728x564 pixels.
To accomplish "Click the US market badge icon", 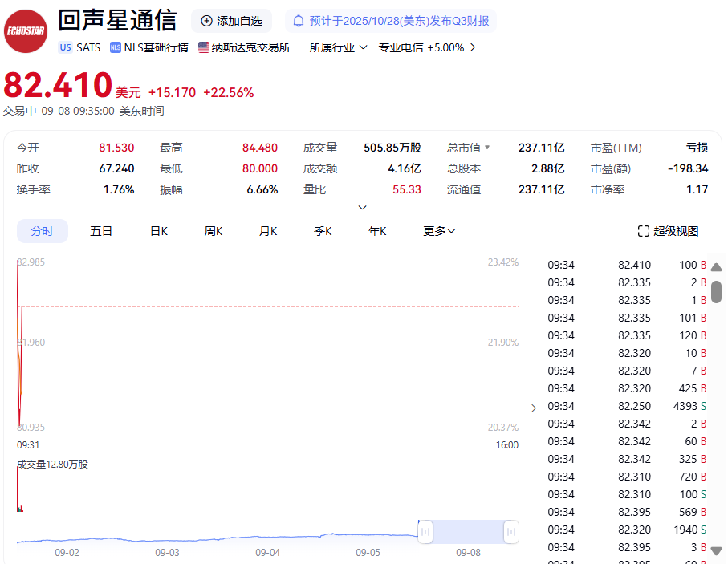I will pos(64,47).
